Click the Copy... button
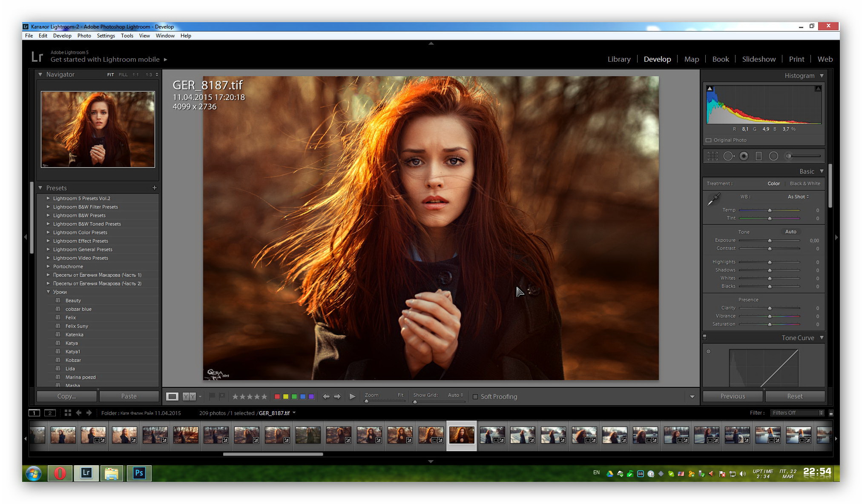Viewport: 862px width, 504px height. pos(66,396)
